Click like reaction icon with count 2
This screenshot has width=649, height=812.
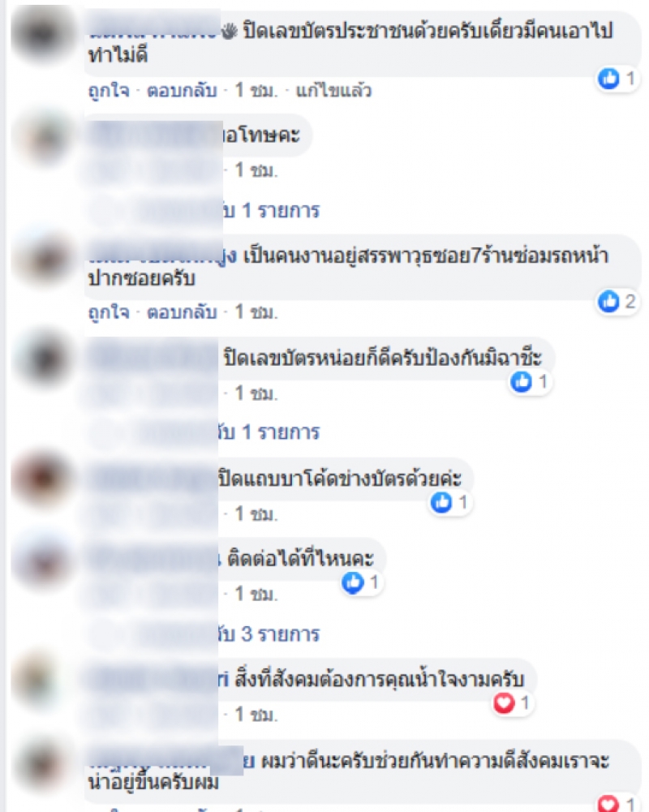pos(608,302)
